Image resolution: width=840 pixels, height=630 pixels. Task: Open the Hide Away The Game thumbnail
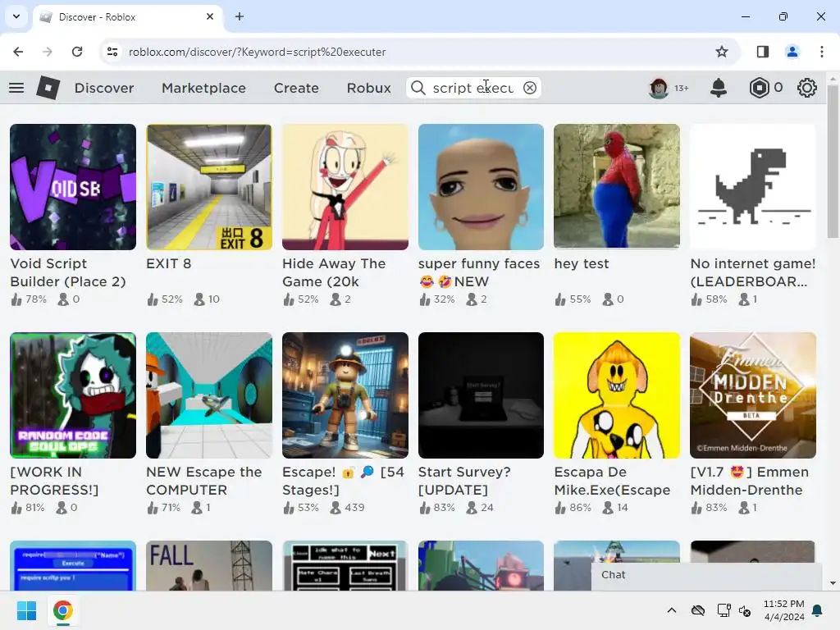345,187
